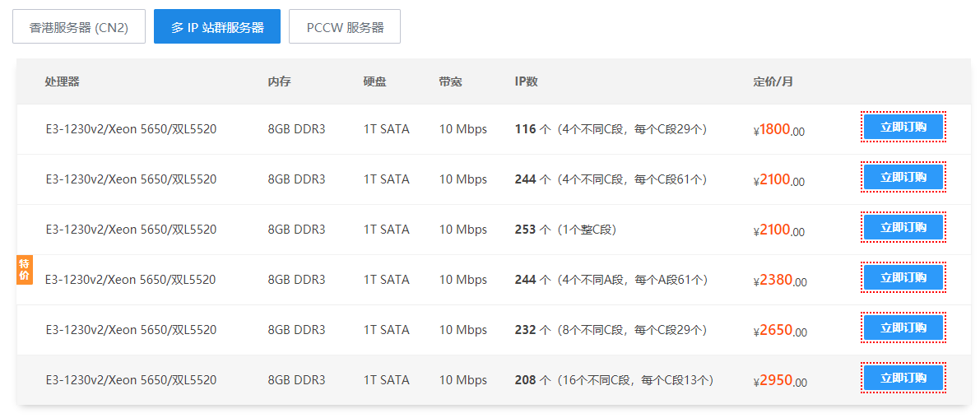Order the ¥2950 plan with 208 IPs
Viewport: 980px width, 418px height.
pyautogui.click(x=903, y=379)
